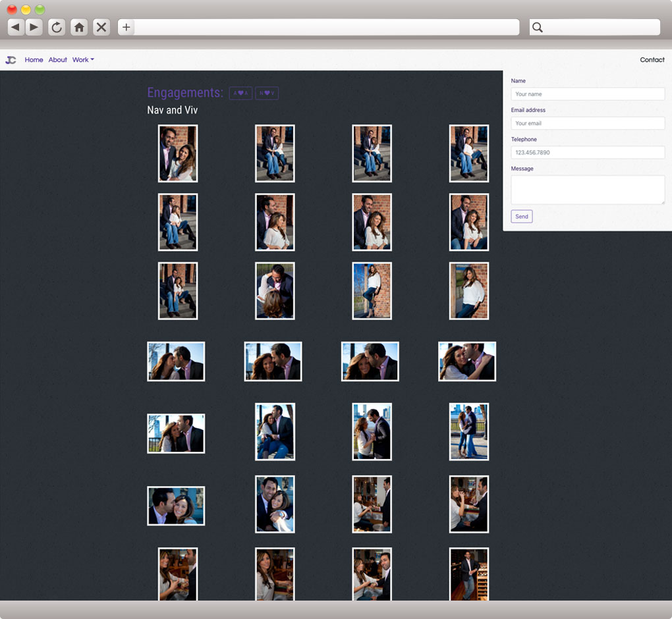The image size is (672, 619).
Task: Reload the page with the refresh icon
Action: pos(57,27)
